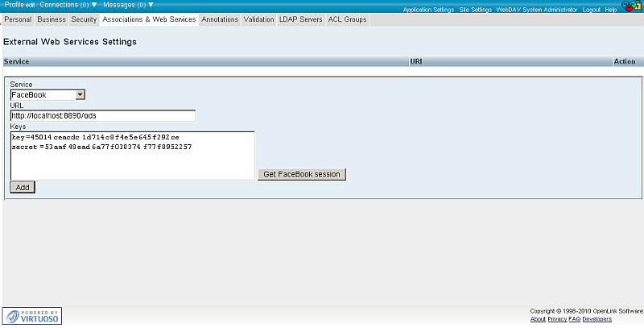Click into the URL input field
Viewport: 644px width, 328px height.
[x=102, y=116]
